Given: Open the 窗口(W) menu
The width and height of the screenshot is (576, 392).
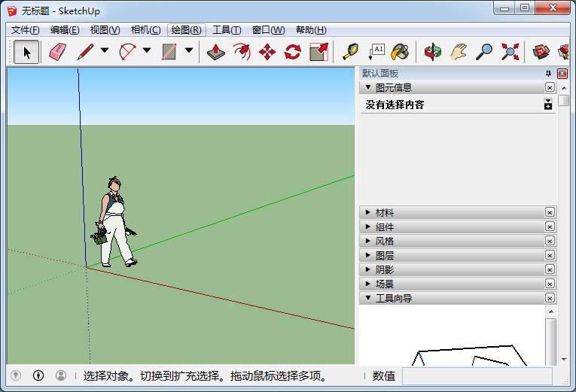Looking at the screenshot, I should pyautogui.click(x=269, y=30).
